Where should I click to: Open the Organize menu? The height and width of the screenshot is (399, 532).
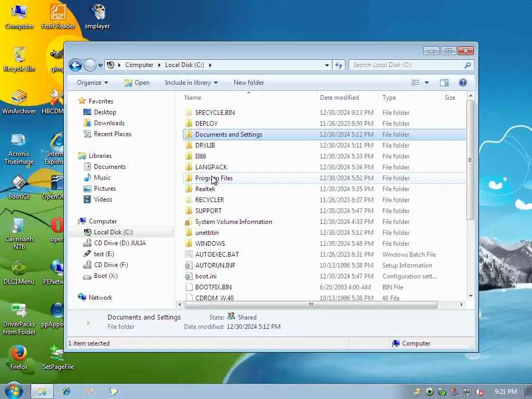[92, 83]
